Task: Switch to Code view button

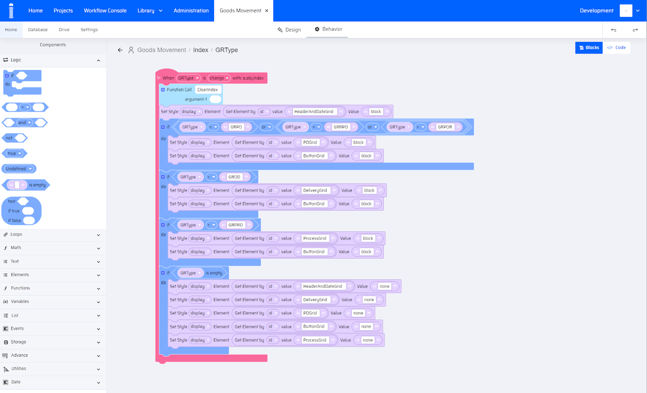Action: tap(616, 48)
